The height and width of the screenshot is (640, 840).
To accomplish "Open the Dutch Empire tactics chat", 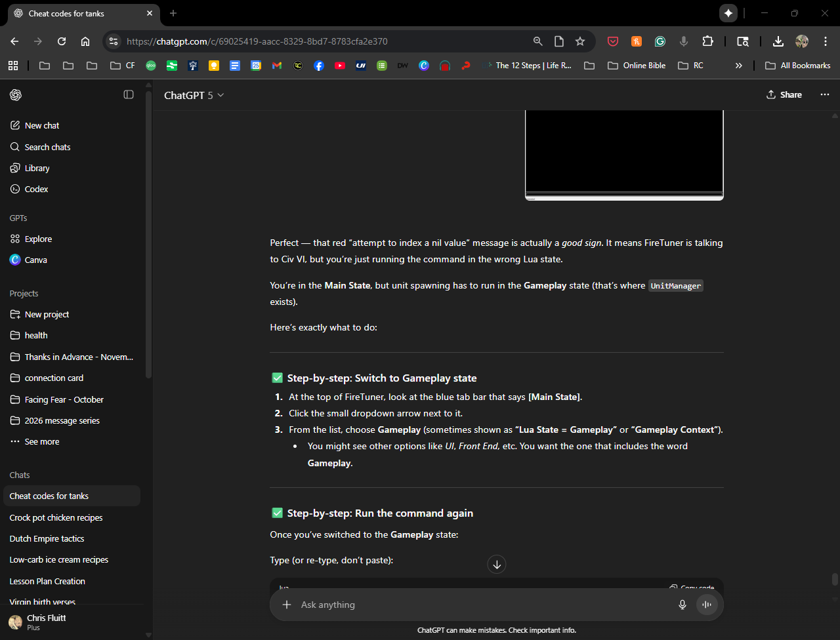I will click(x=47, y=538).
